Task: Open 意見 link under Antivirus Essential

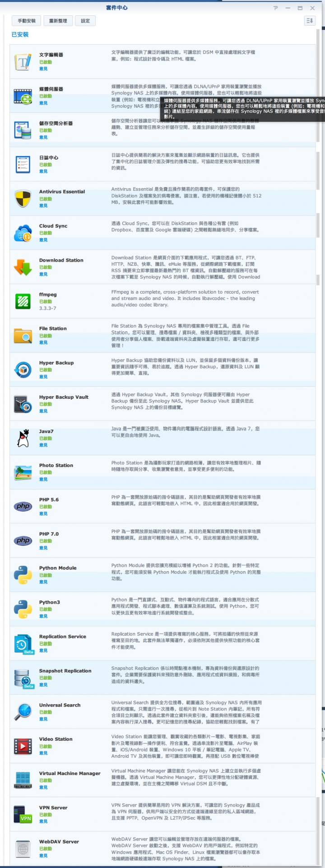Action: (43, 206)
